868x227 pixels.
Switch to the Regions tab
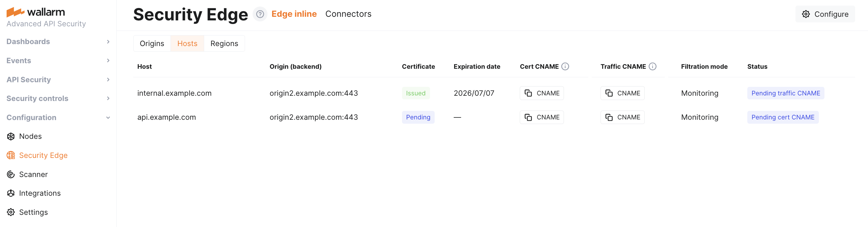point(224,44)
